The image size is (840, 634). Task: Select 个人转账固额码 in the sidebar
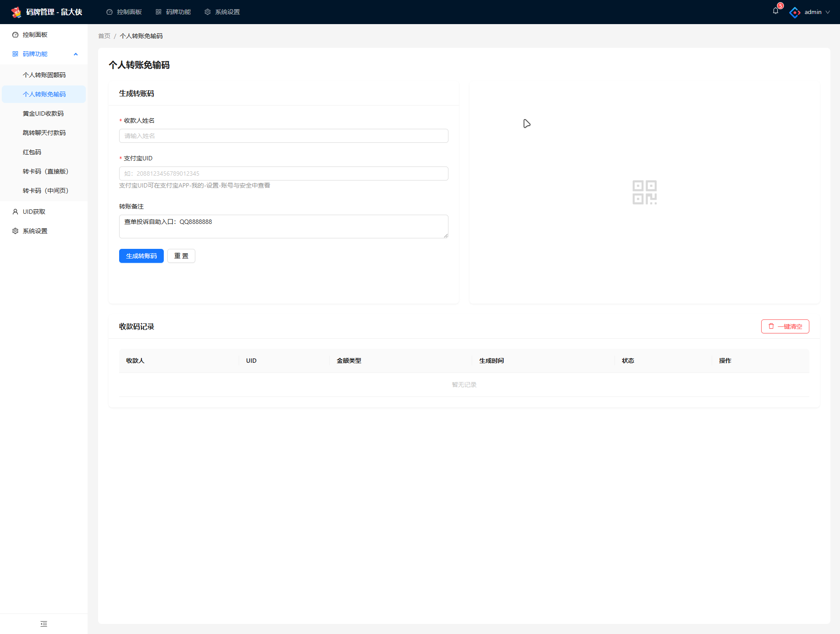pyautogui.click(x=44, y=75)
